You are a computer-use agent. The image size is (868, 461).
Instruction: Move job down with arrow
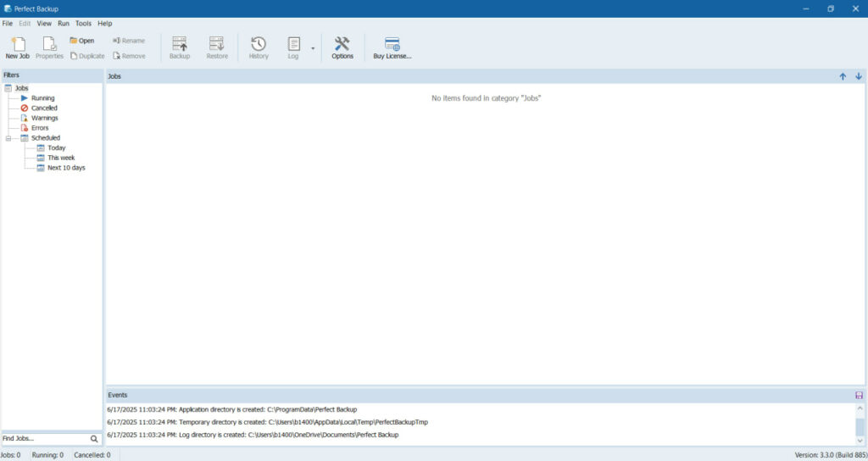pyautogui.click(x=859, y=76)
